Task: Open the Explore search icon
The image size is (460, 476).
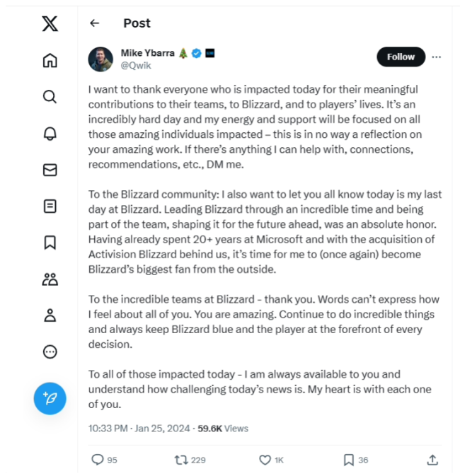Action: pos(50,97)
